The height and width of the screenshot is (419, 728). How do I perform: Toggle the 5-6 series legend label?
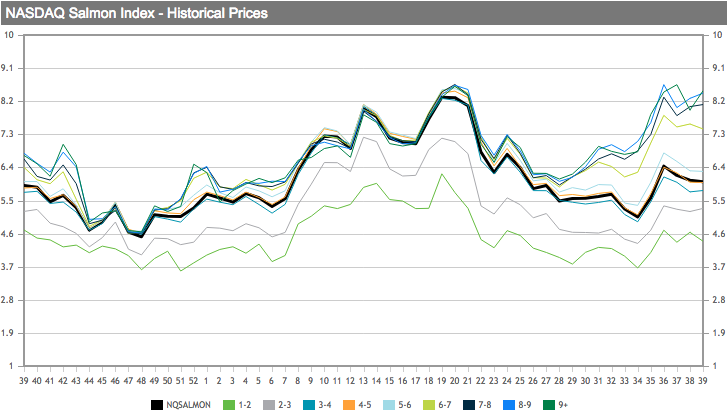point(404,405)
